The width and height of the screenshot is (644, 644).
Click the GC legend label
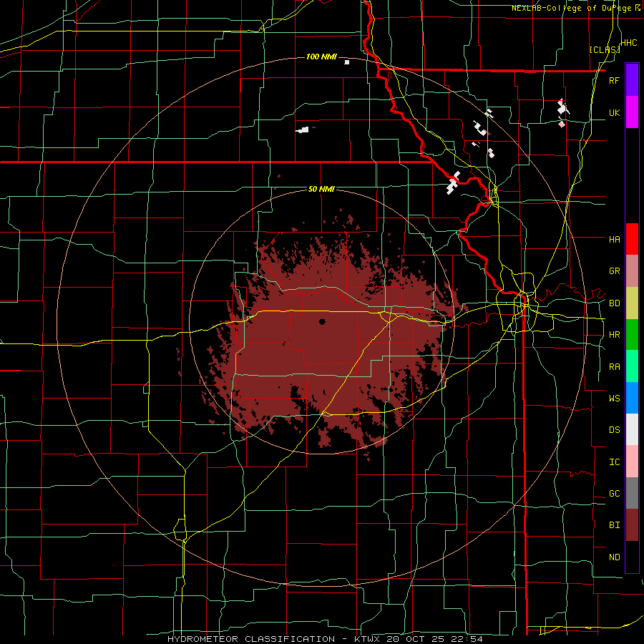[614, 494]
